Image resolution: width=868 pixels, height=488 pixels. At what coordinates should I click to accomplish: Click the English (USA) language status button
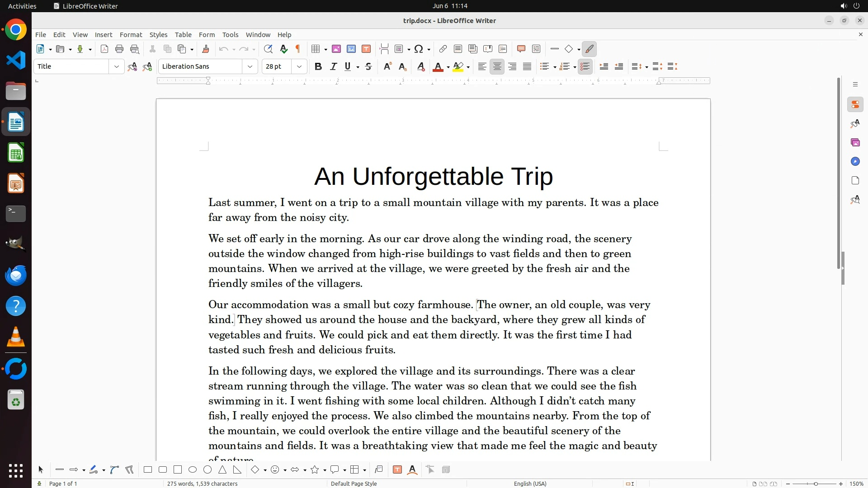530,483
